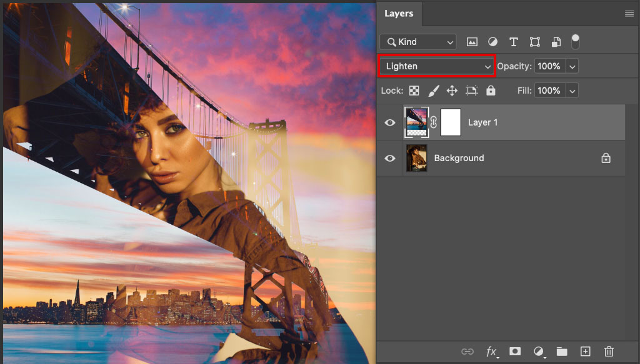Open the Add a layer style (fx) menu

pyautogui.click(x=492, y=351)
